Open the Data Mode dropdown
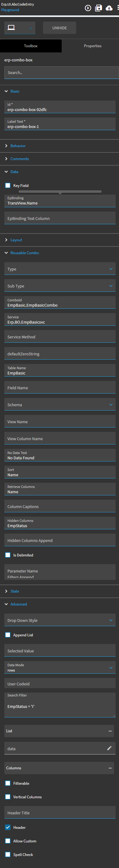Image resolution: width=119 pixels, height=868 pixels. [x=60, y=668]
